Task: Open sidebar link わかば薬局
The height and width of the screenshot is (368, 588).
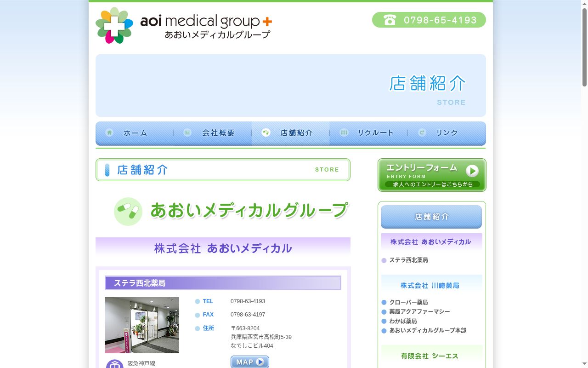Action: [x=403, y=322]
